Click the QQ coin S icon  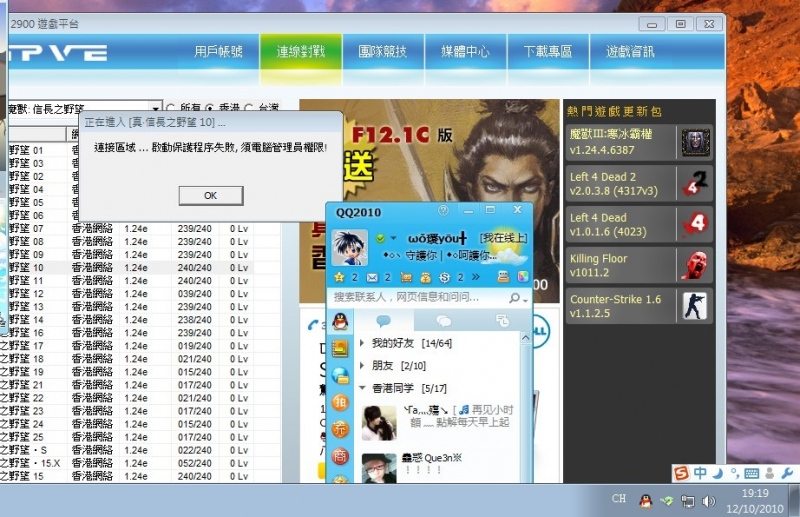(444, 277)
